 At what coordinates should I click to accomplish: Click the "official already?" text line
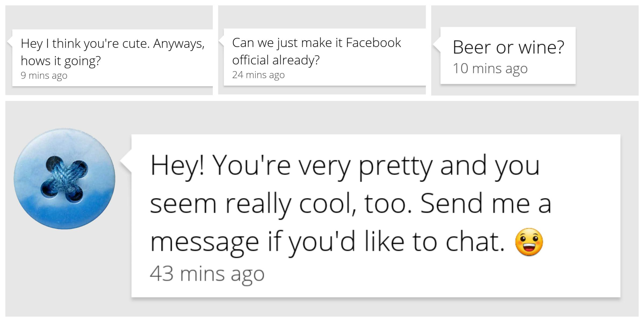pos(276,60)
